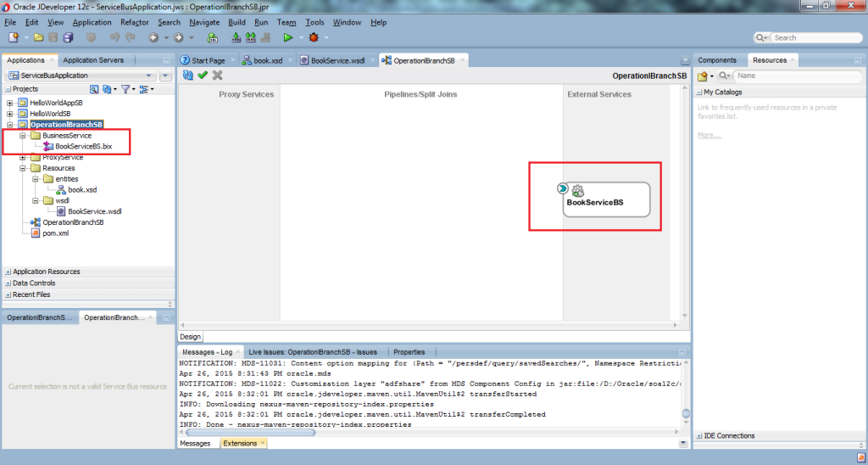Click the Resources catalog folder icon
868x465 pixels.
703,76
